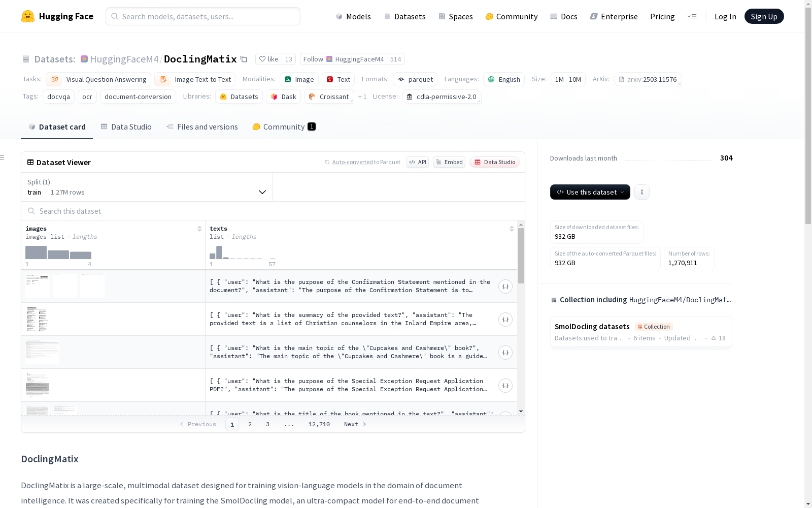Click the globe icon next to English

pyautogui.click(x=491, y=79)
